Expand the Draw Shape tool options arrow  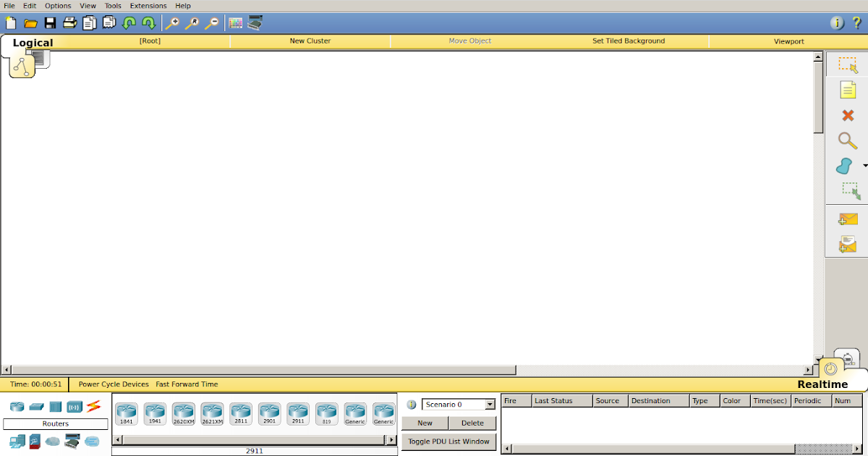tap(864, 166)
